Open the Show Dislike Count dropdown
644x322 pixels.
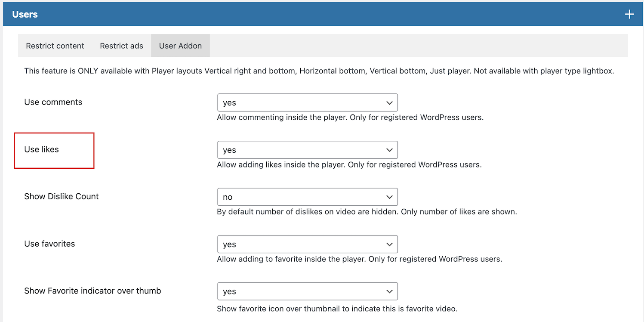coord(307,197)
